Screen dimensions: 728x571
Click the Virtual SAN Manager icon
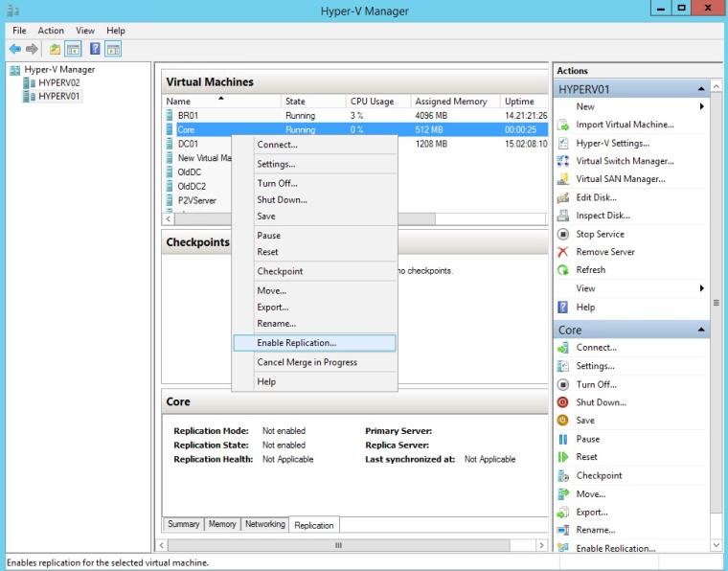click(x=563, y=179)
